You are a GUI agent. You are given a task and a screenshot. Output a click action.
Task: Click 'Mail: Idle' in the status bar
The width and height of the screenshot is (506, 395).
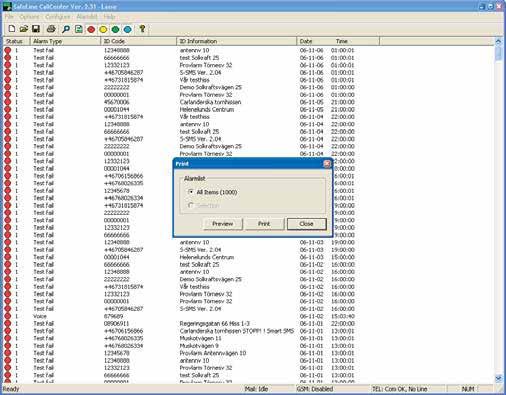[x=256, y=389]
